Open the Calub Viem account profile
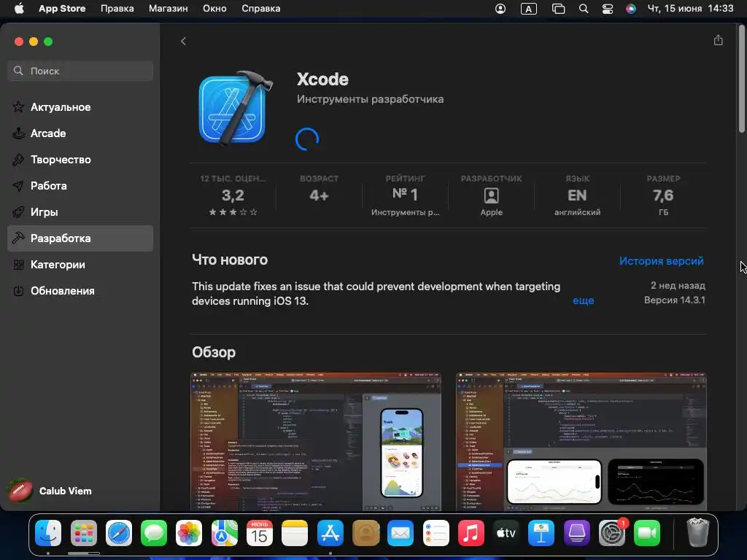The image size is (747, 560). click(x=50, y=491)
